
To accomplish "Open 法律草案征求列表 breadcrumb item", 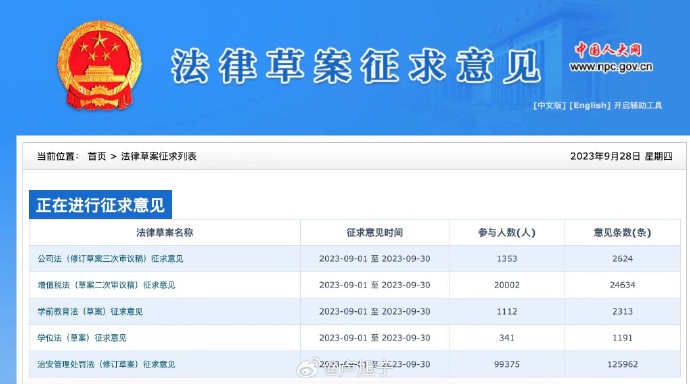I will (158, 157).
